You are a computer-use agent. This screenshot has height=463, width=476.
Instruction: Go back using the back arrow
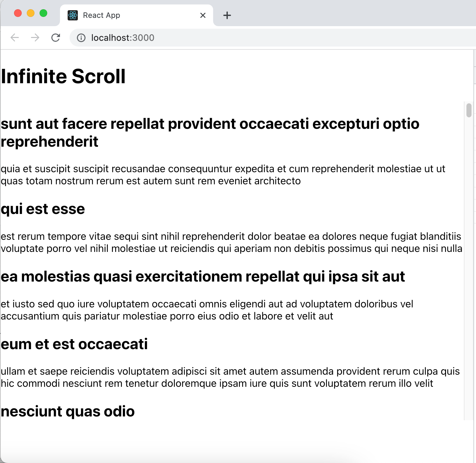pos(15,38)
